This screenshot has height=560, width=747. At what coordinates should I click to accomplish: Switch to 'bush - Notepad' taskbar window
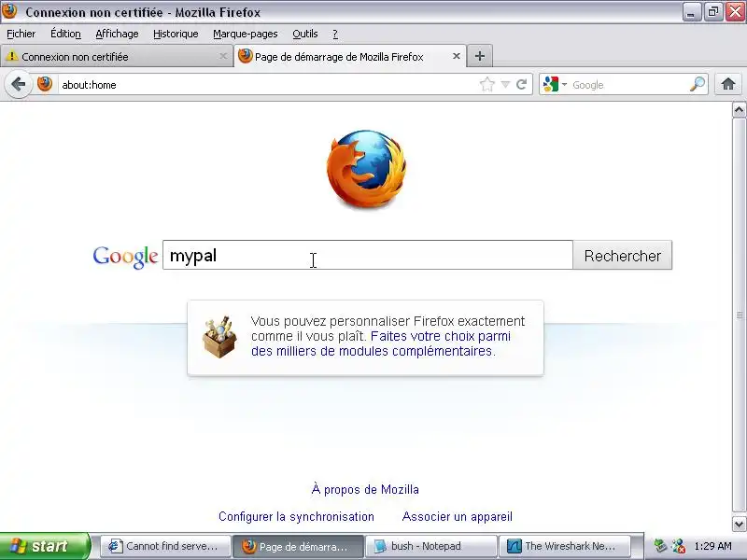[x=430, y=546]
